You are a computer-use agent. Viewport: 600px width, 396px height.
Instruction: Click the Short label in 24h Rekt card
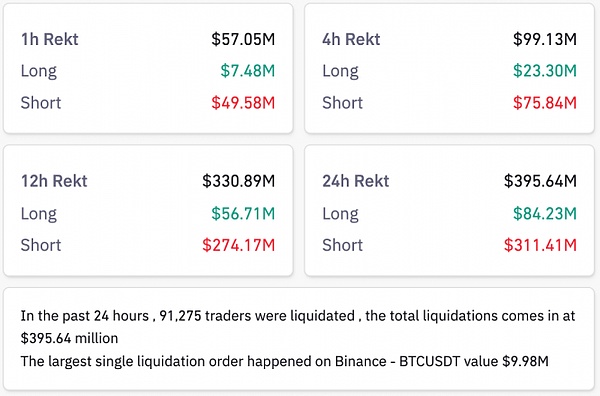342,245
